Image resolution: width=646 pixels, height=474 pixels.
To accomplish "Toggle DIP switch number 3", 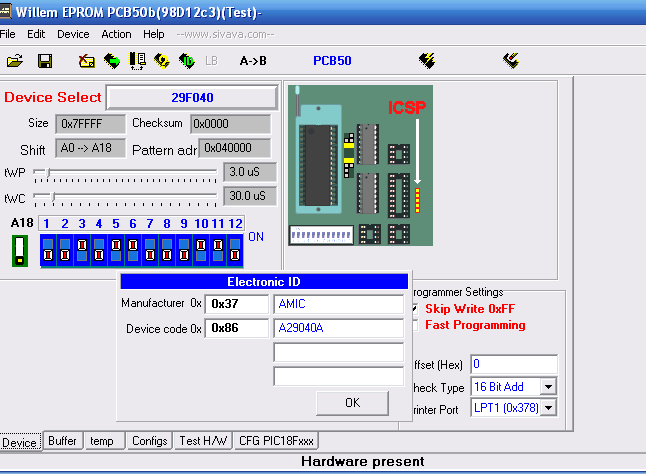I will pyautogui.click(x=82, y=250).
